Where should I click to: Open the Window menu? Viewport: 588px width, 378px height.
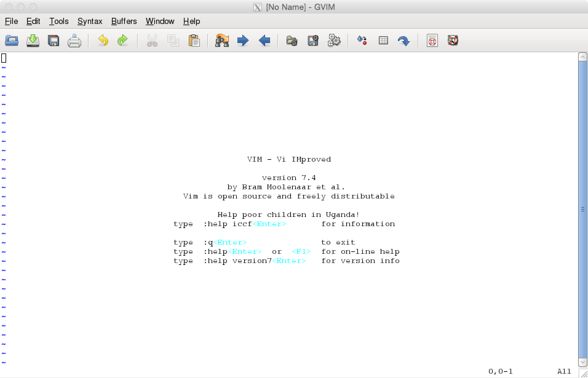(160, 21)
